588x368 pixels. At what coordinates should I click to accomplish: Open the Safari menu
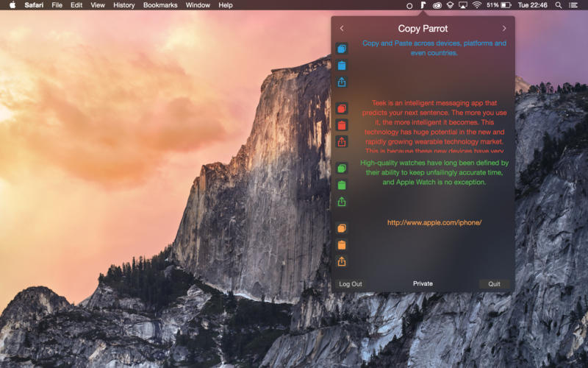[34, 5]
